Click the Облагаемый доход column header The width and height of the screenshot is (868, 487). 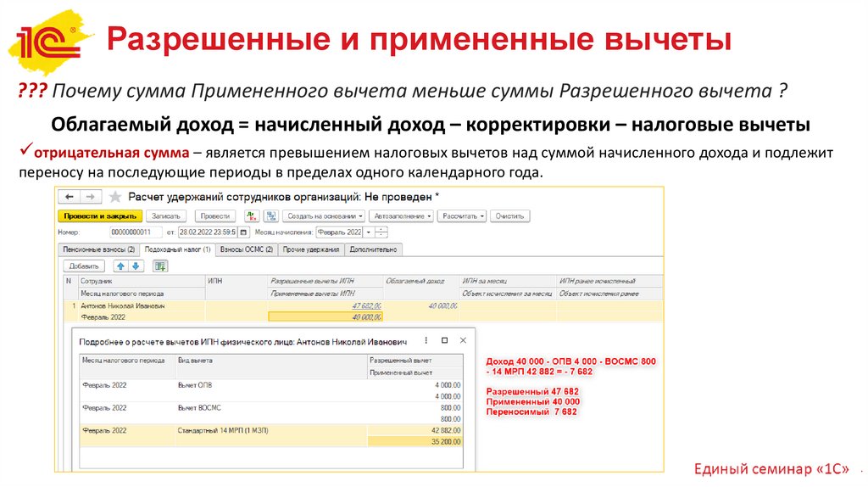420,281
